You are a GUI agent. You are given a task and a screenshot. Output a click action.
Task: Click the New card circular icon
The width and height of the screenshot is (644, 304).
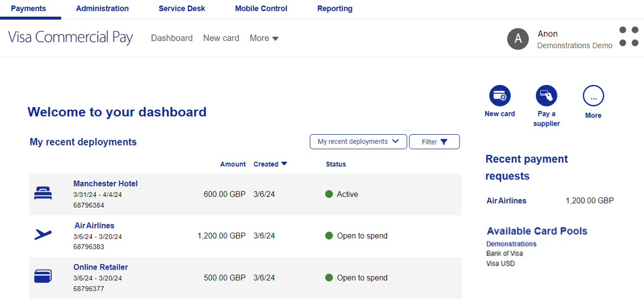[x=500, y=96]
